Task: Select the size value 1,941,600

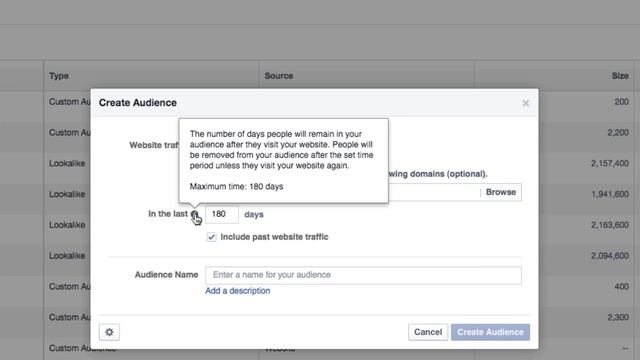Action: 610,194
